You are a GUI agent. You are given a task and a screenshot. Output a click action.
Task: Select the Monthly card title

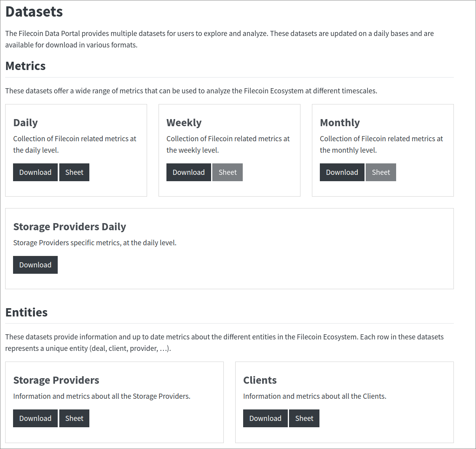click(x=340, y=123)
